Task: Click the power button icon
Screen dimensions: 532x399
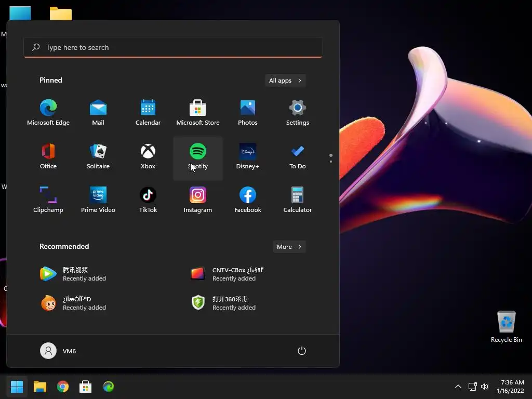Action: (302, 351)
